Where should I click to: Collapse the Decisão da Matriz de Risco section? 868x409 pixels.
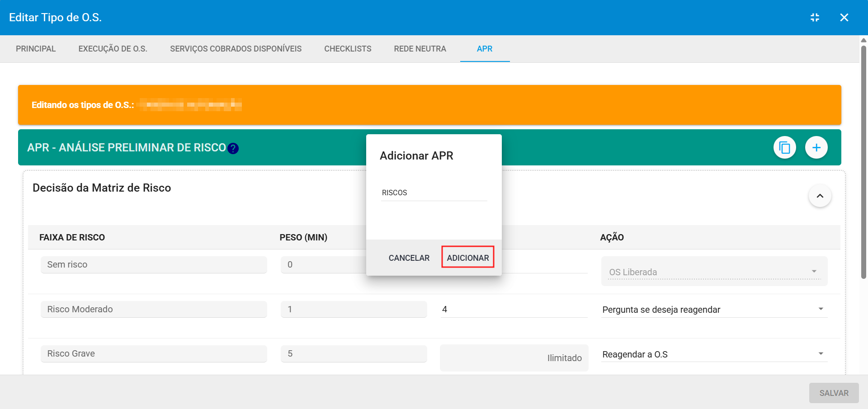[820, 196]
